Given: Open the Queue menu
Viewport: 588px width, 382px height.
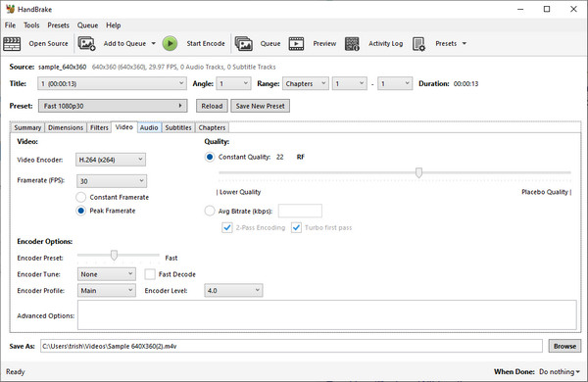Looking at the screenshot, I should pyautogui.click(x=87, y=25).
